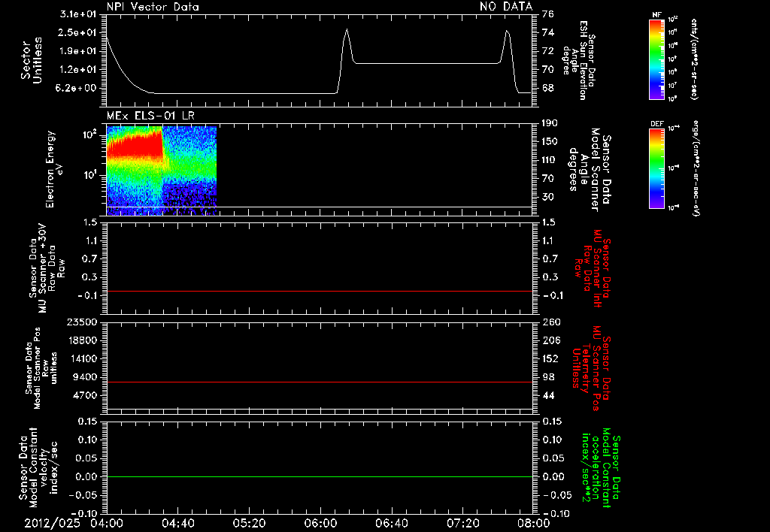Click the 04:00 time axis label
Viewport: 770px width, 532px height.
[x=107, y=523]
